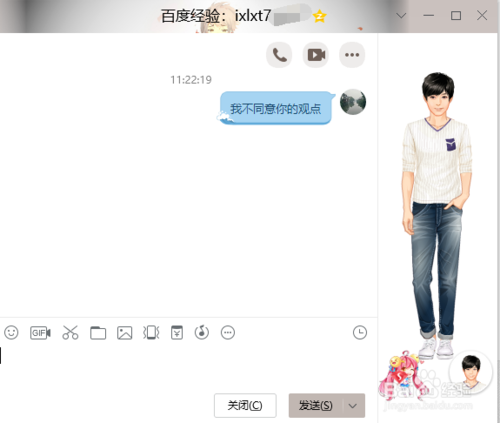Click the full-body QQ show avatar figure

click(437, 215)
